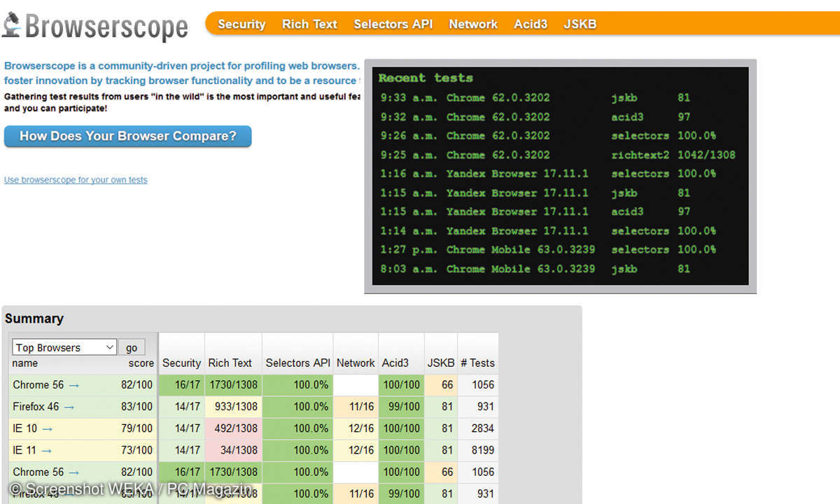Click Firefox 46 Rich Text 933/1308 cell

234,406
